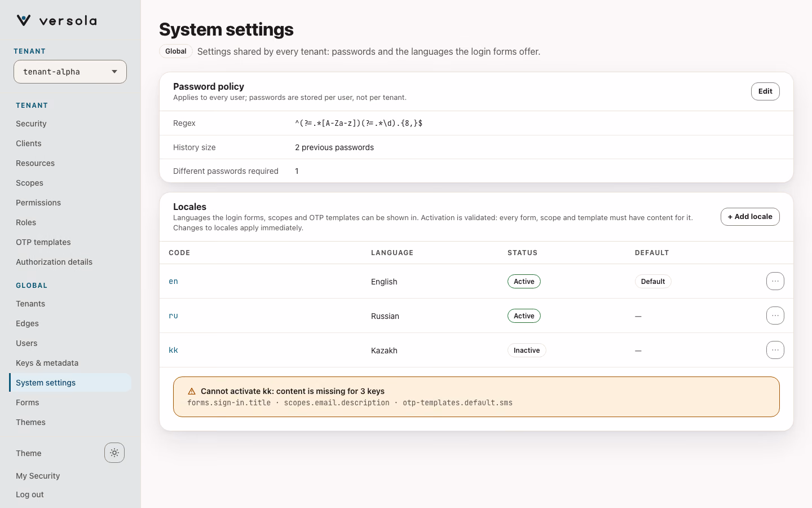The height and width of the screenshot is (508, 812).
Task: Click the Active badge in the English row
Action: (524, 282)
